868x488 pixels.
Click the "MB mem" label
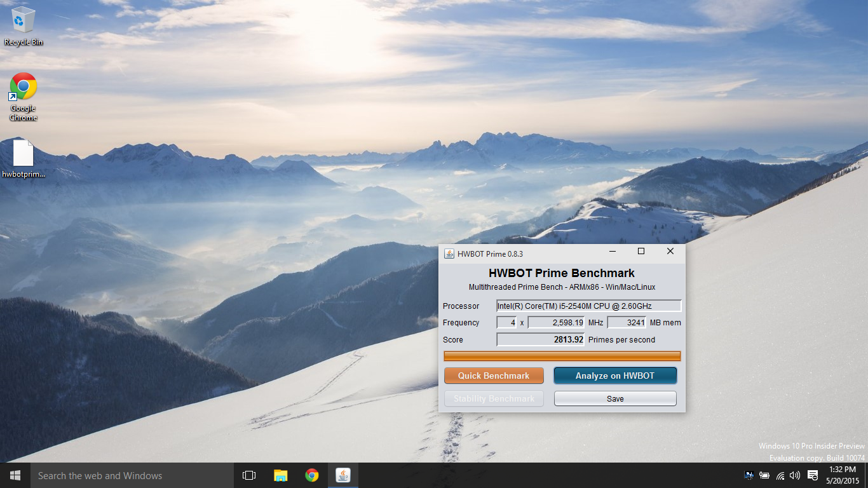tap(665, 322)
